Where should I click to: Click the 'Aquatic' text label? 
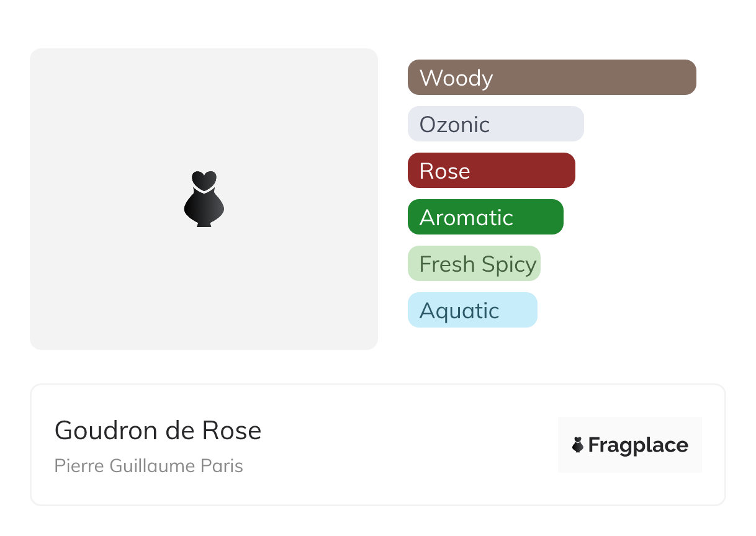click(x=459, y=311)
